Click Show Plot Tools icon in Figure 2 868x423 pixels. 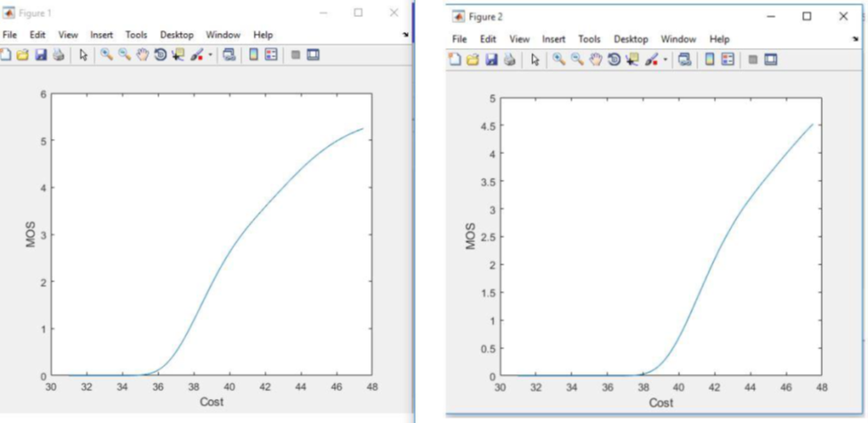771,60
